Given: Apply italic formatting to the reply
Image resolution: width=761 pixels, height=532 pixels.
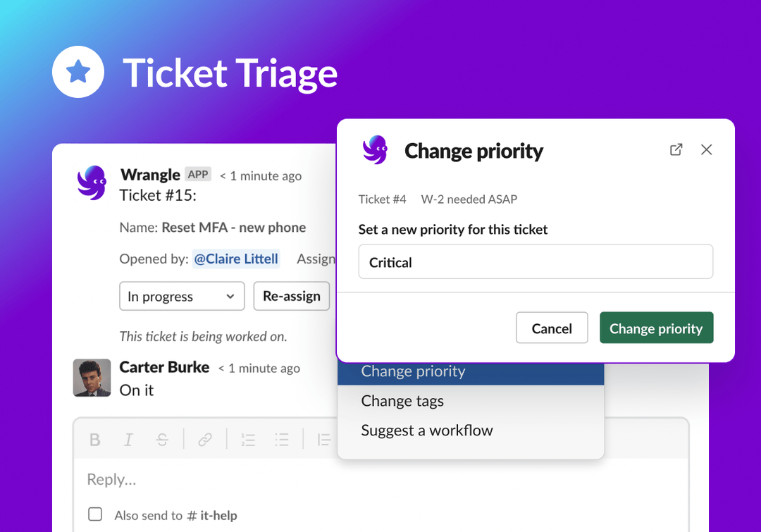Looking at the screenshot, I should pos(128,440).
